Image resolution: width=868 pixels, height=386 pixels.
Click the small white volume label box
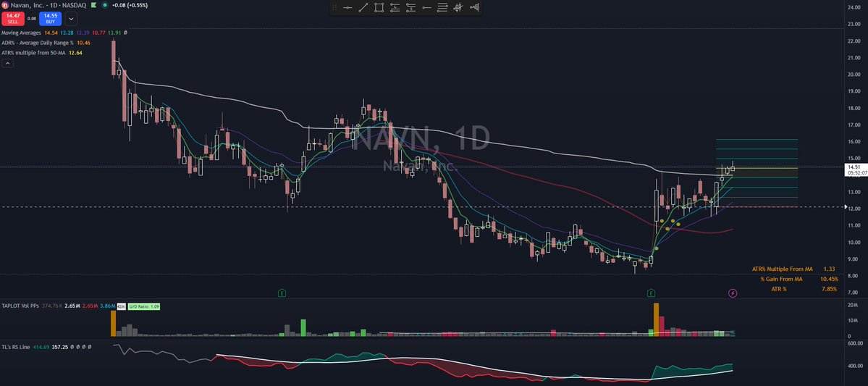pyautogui.click(x=121, y=306)
